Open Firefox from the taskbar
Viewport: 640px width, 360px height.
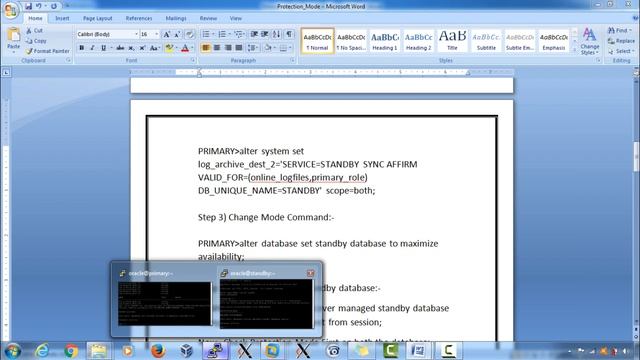158,351
